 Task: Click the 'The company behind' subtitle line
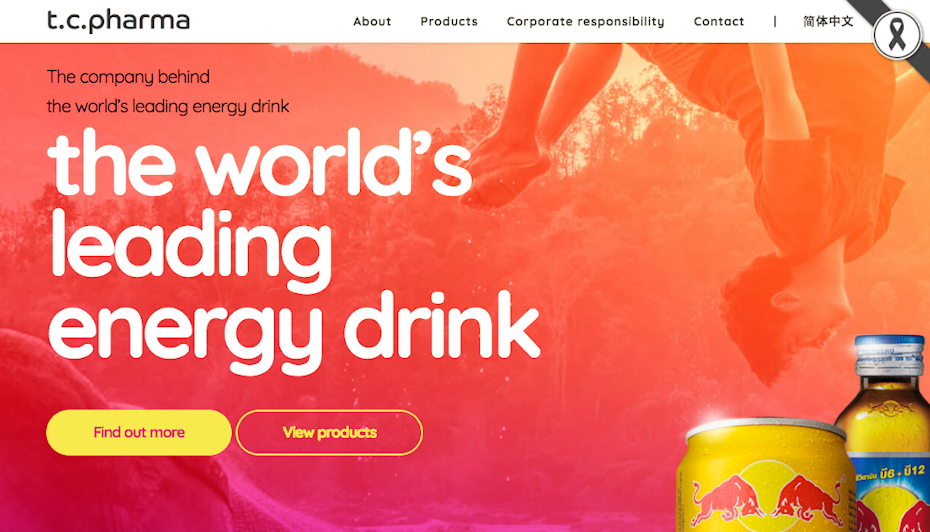[x=128, y=77]
